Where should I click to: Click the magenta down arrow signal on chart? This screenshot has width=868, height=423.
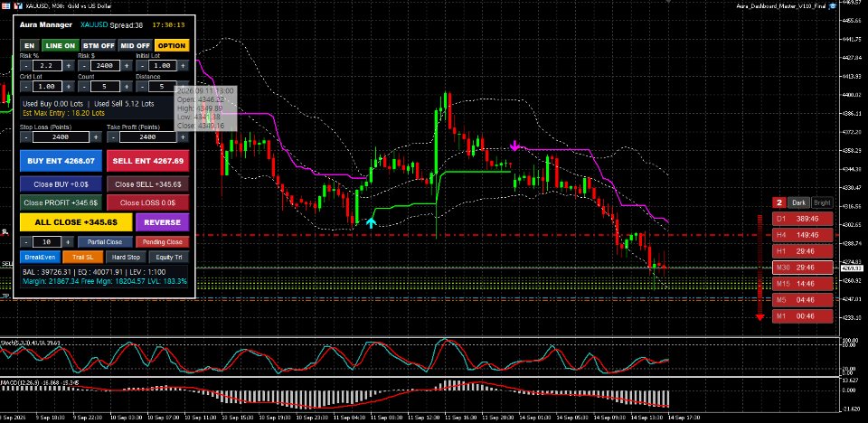coord(514,146)
